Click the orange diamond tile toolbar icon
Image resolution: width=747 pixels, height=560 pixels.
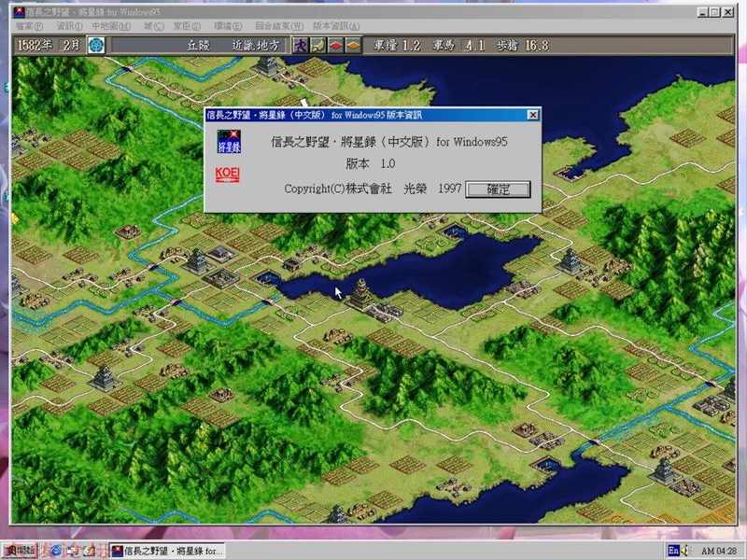click(353, 46)
